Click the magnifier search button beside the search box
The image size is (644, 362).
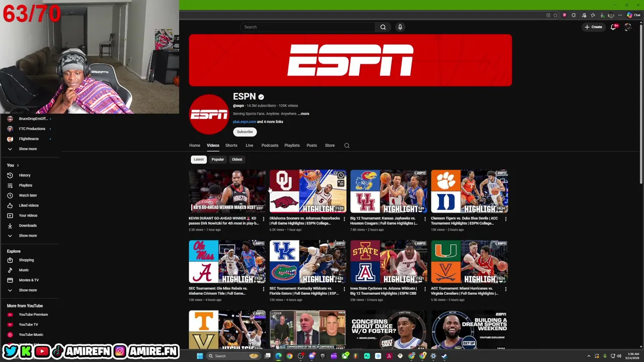click(383, 27)
